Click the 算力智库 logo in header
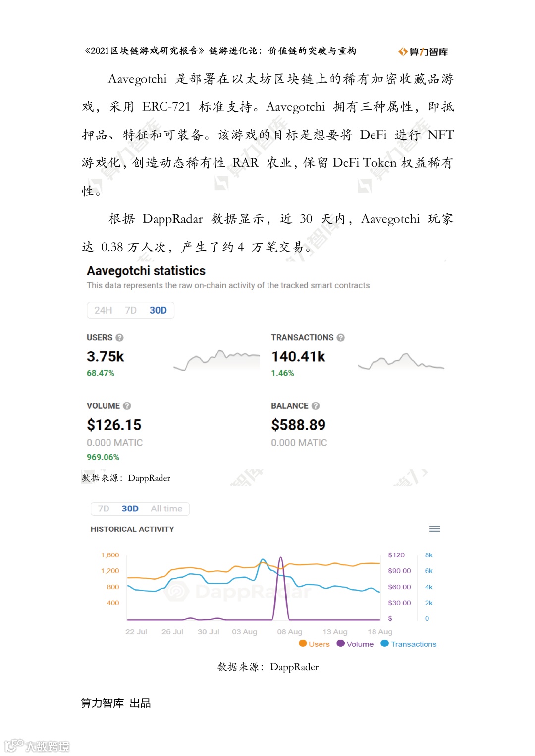Screen dimensions: 535x756 click(x=423, y=51)
